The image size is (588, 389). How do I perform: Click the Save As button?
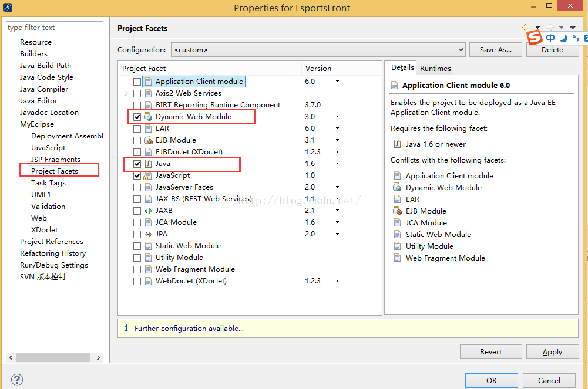495,50
